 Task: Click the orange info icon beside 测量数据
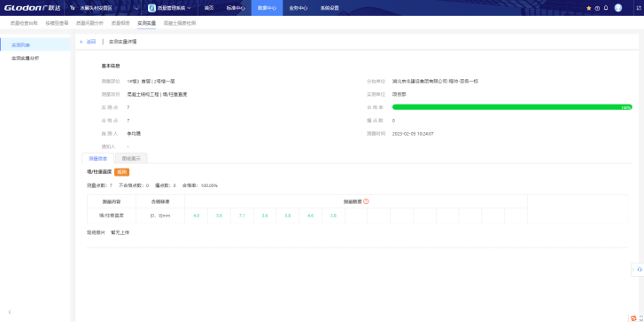click(x=366, y=201)
